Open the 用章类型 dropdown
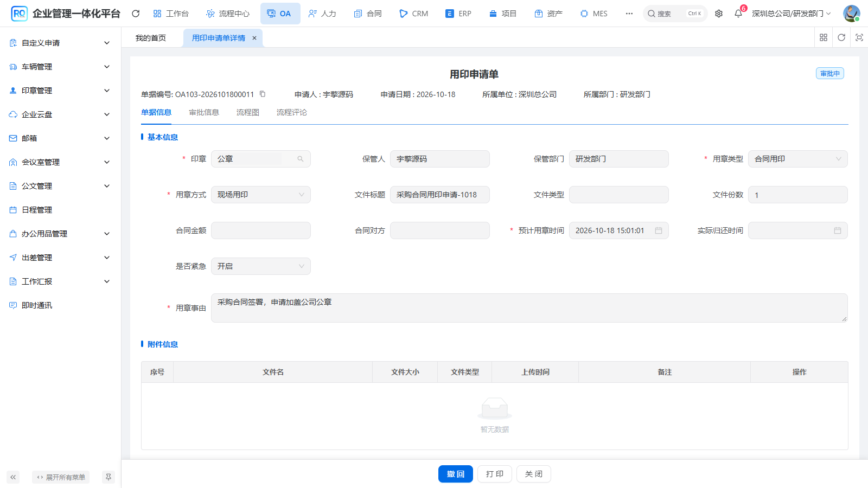The height and width of the screenshot is (488, 868). click(x=798, y=159)
